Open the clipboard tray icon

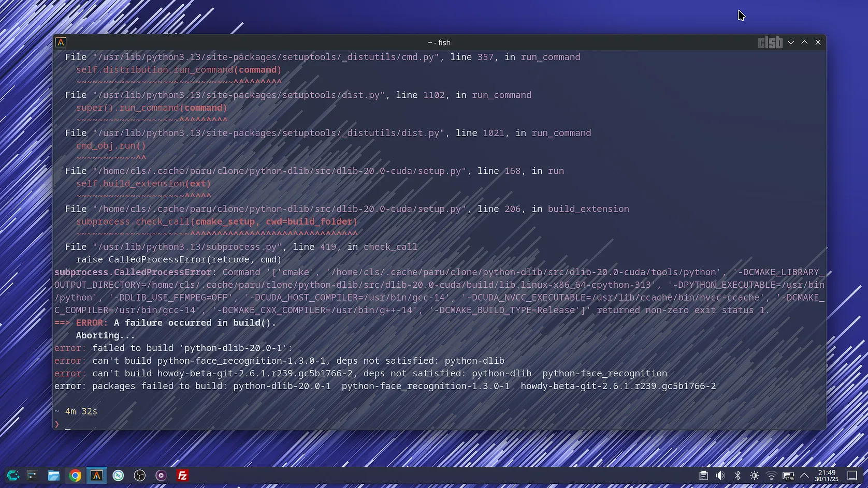[x=703, y=476]
